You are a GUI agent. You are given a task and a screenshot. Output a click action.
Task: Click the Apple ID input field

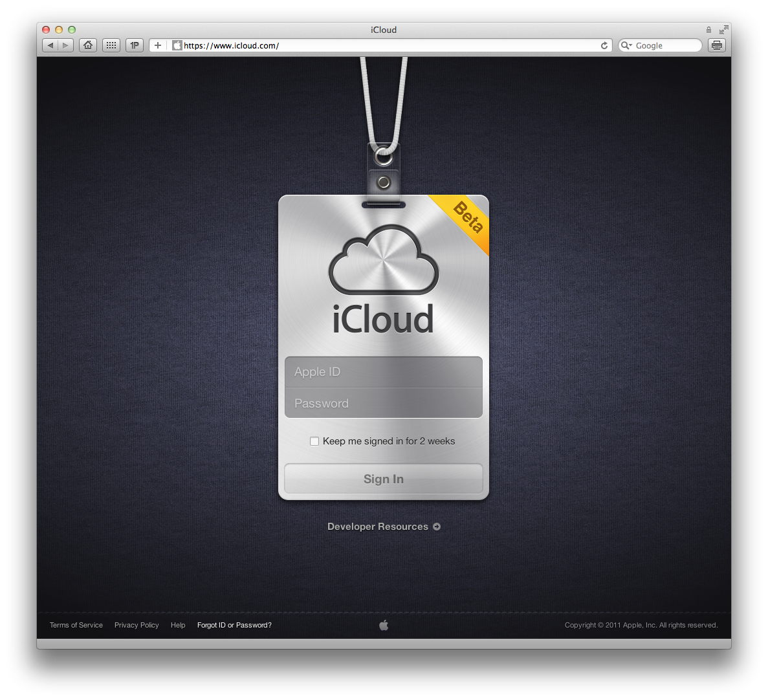tap(384, 372)
